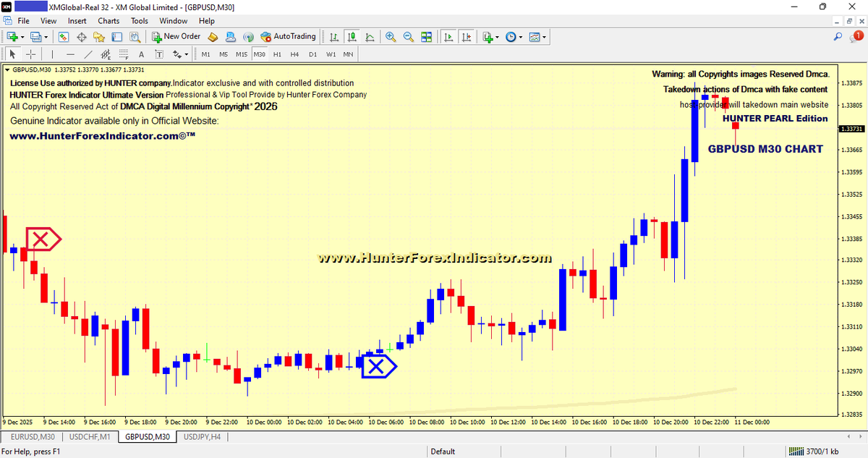Expand the Periods clock dropdown arrow
This screenshot has width=868, height=458.
tap(521, 37)
